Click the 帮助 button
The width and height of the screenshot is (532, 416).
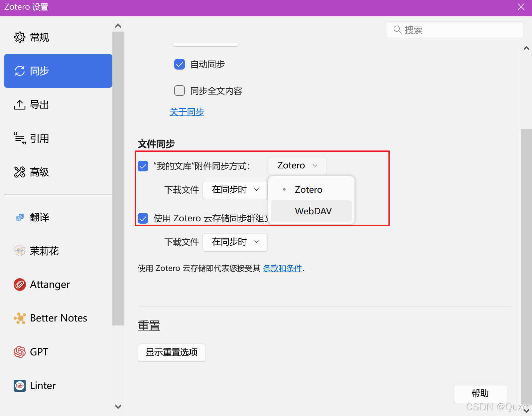pos(480,394)
